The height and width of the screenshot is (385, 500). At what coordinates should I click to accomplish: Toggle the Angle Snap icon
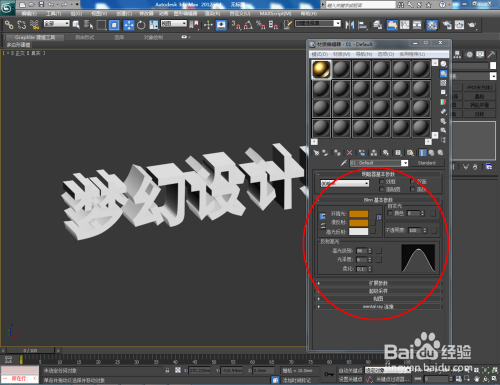tap(248, 25)
